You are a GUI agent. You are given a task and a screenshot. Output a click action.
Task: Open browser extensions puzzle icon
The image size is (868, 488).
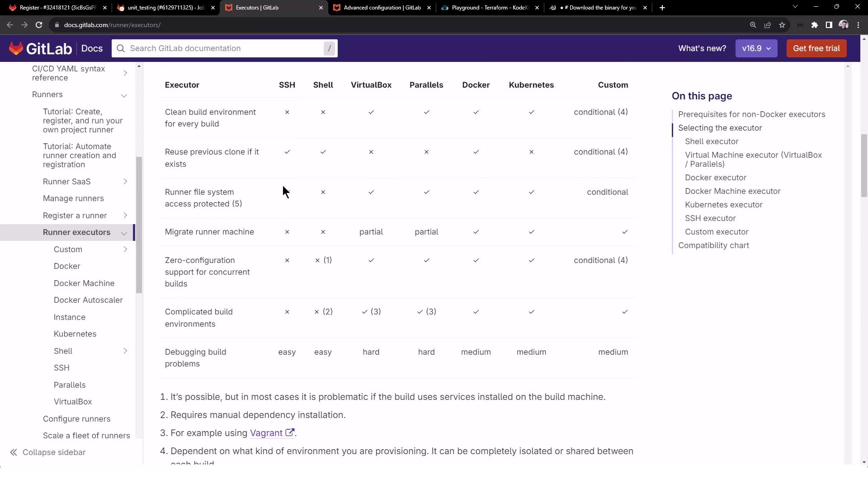tap(815, 25)
